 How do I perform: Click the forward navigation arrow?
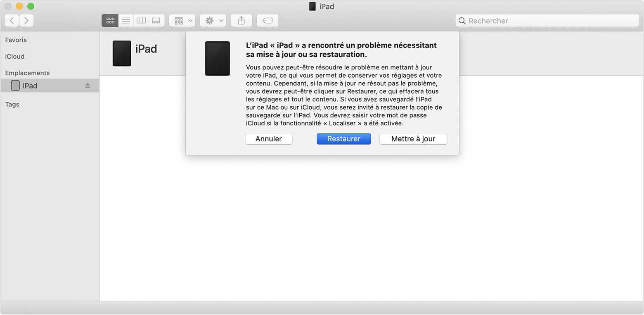pos(26,21)
